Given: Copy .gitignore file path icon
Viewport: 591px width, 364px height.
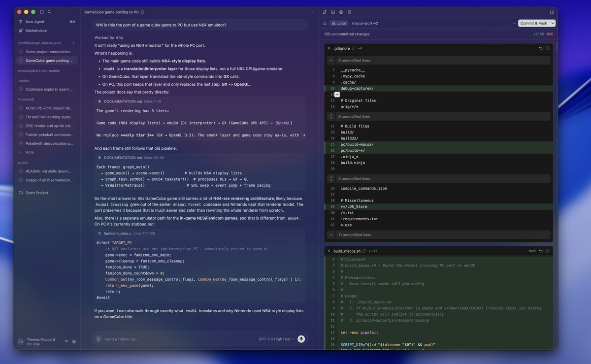Looking at the screenshot, I should [354, 48].
